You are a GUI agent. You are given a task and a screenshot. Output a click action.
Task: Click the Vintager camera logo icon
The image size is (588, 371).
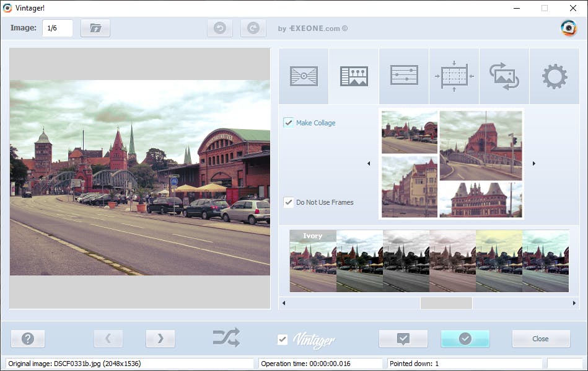click(x=569, y=28)
